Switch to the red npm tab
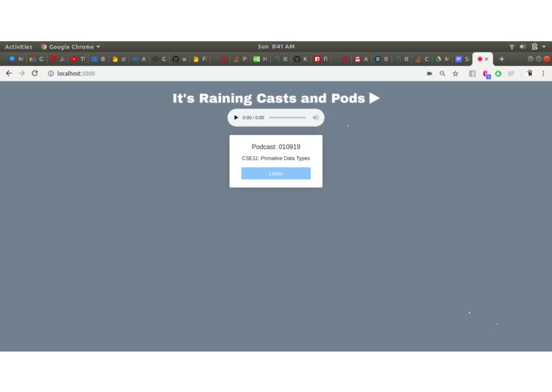Image resolution: width=552 pixels, height=392 pixels. tap(321, 59)
